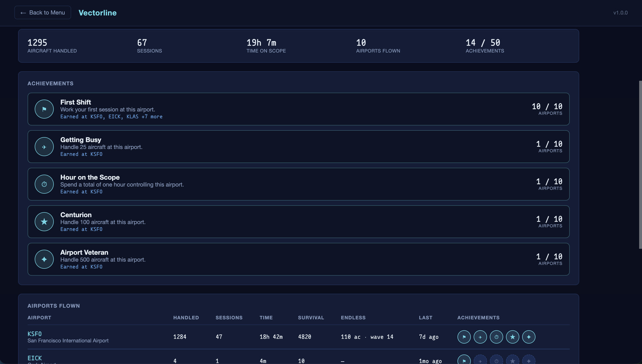Click EICK row's flag achievement badge

click(464, 359)
